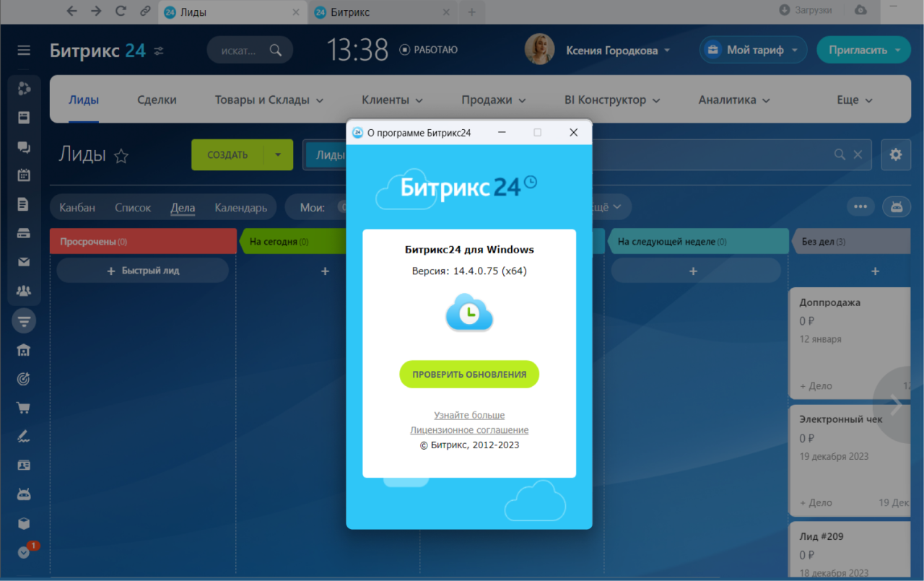Click the browser back arrow

(71, 11)
